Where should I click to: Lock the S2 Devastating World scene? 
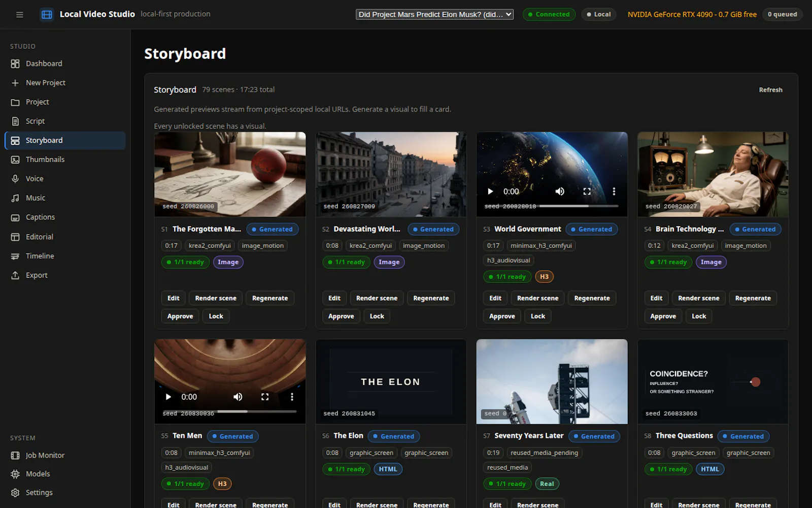click(377, 316)
